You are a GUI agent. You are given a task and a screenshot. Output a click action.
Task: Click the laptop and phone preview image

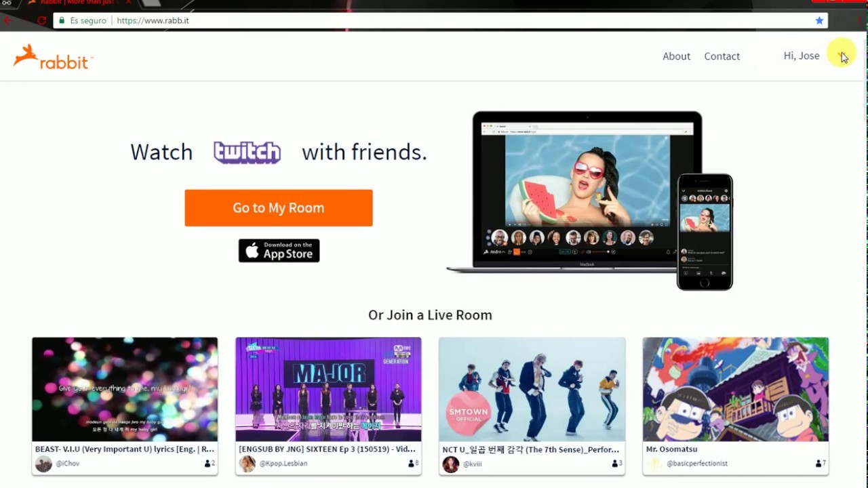[x=589, y=200]
